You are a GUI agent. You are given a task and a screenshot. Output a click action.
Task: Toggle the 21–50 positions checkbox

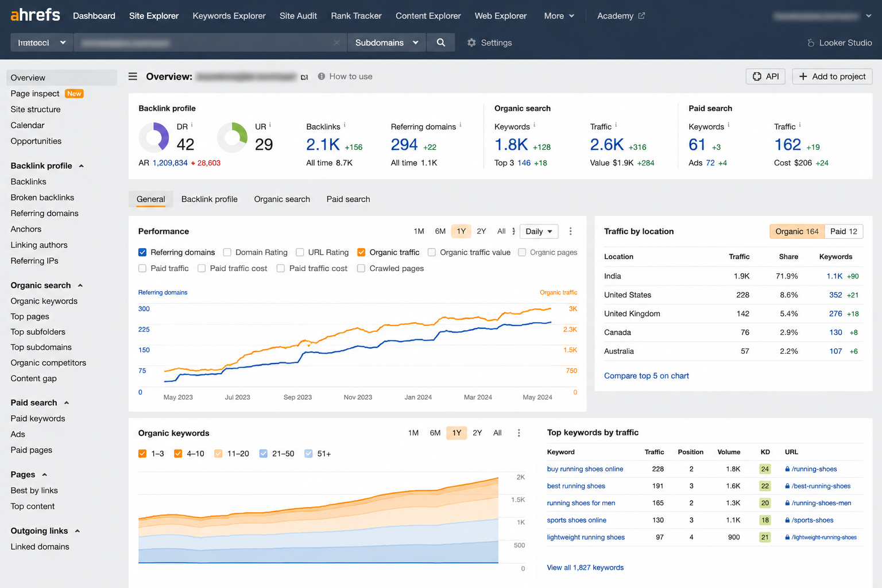pyautogui.click(x=264, y=454)
